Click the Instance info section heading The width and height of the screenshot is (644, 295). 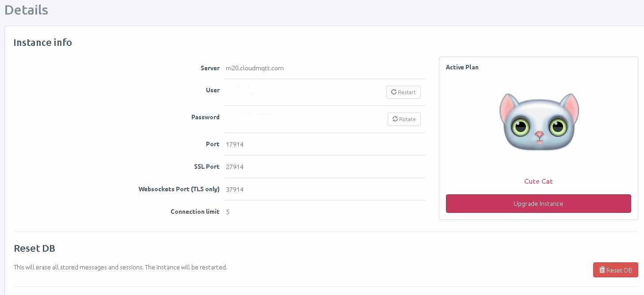[x=42, y=42]
